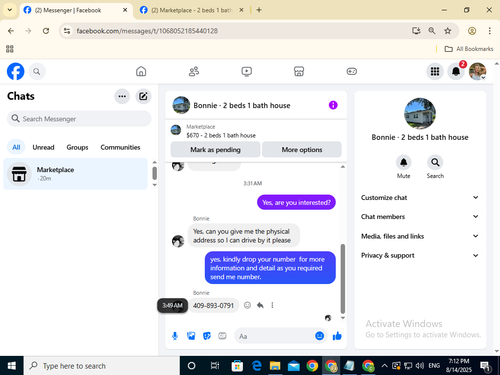The image size is (500, 375).
Task: Expand Privacy & support section
Action: 420,256
